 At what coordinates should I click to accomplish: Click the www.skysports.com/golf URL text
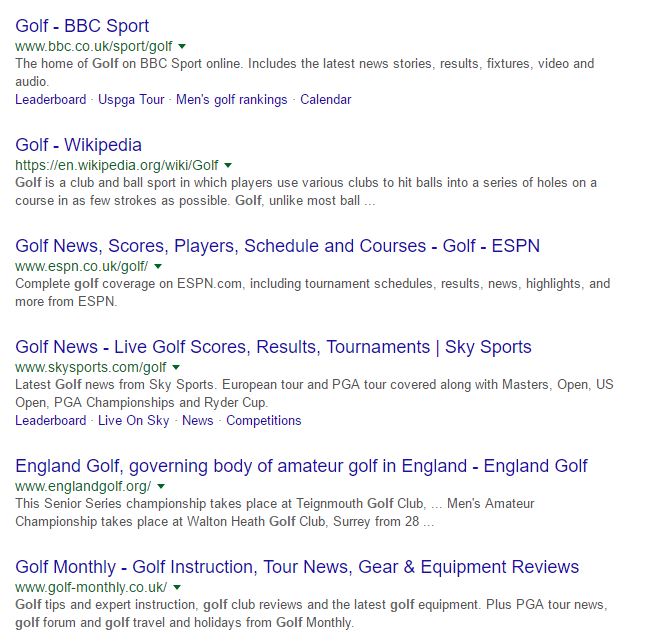[91, 367]
